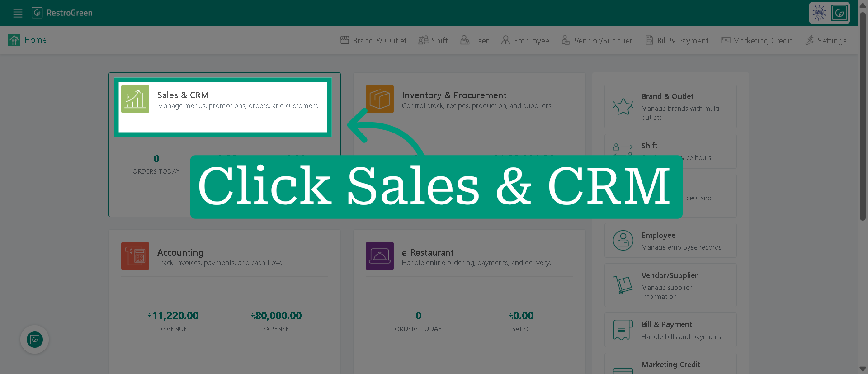Click the green Home house icon

[14, 40]
